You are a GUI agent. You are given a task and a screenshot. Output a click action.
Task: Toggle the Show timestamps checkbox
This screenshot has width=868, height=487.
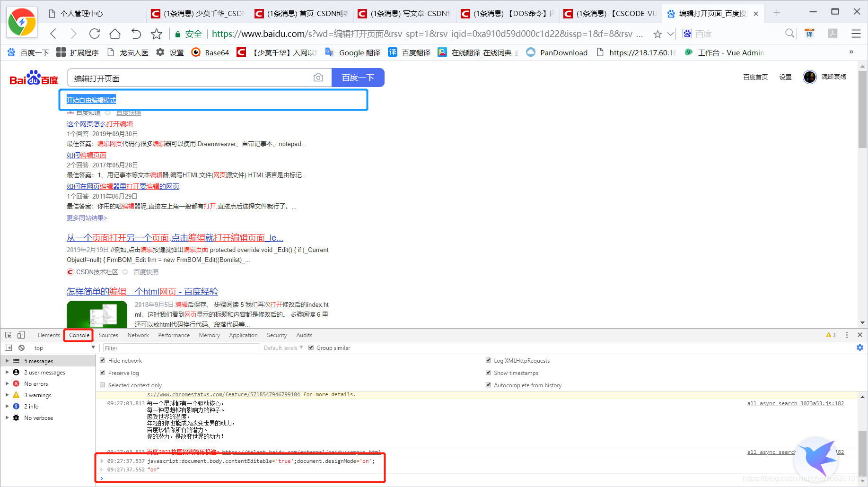488,373
